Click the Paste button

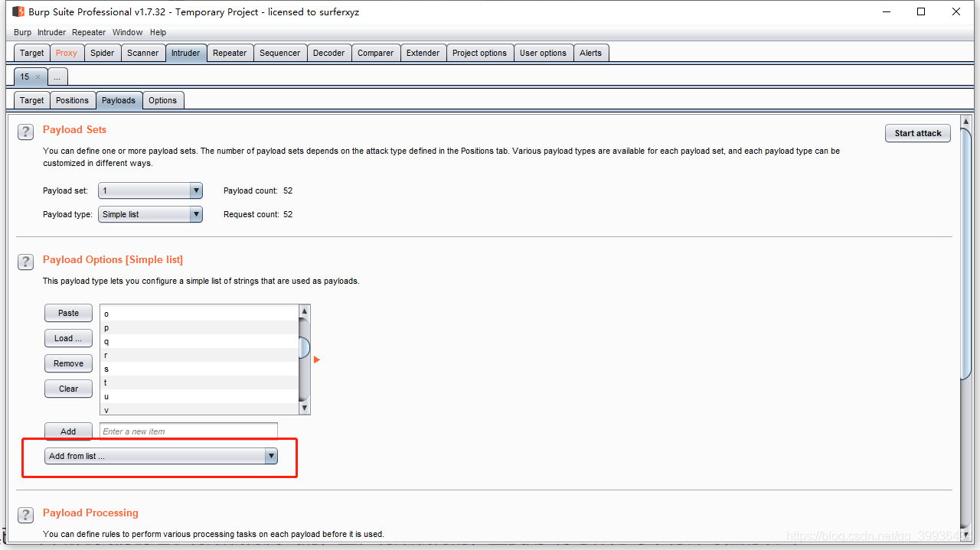pos(68,313)
